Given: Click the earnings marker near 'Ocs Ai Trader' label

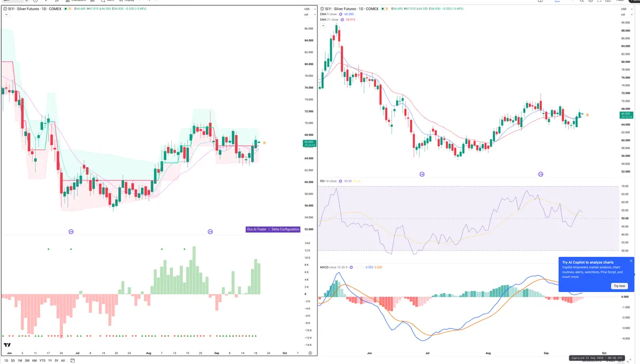Looking at the screenshot, I should coord(210,231).
